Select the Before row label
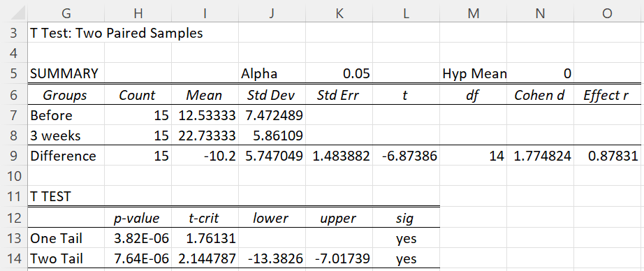Image resolution: width=644 pixels, height=271 pixels. (x=66, y=115)
